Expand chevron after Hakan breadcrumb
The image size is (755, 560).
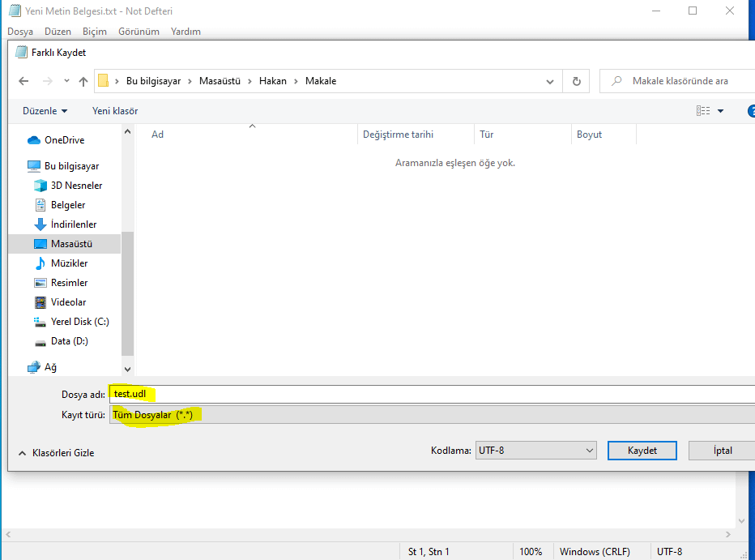click(296, 81)
